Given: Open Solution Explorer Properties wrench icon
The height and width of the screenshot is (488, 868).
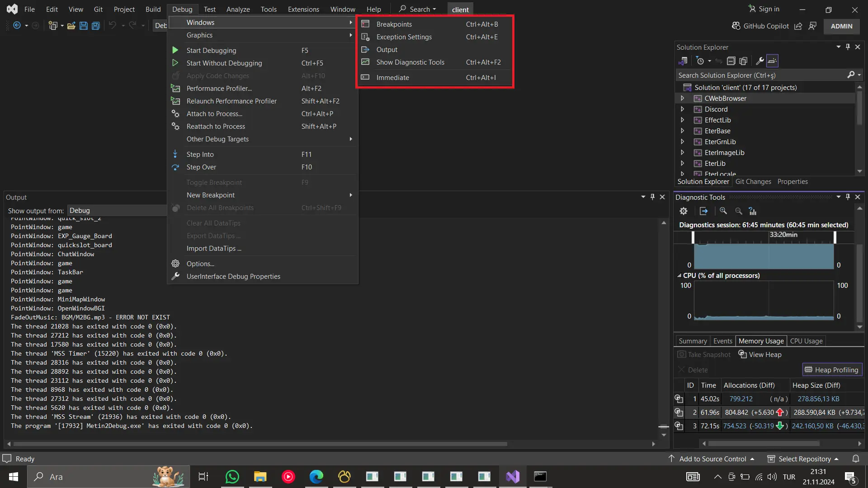Looking at the screenshot, I should click(x=760, y=61).
